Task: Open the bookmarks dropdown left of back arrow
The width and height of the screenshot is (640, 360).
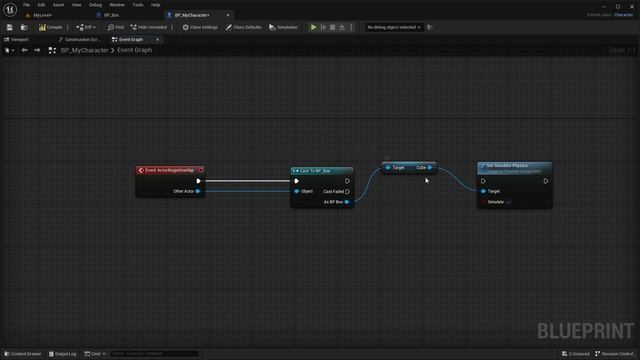Action: pyautogui.click(x=9, y=50)
